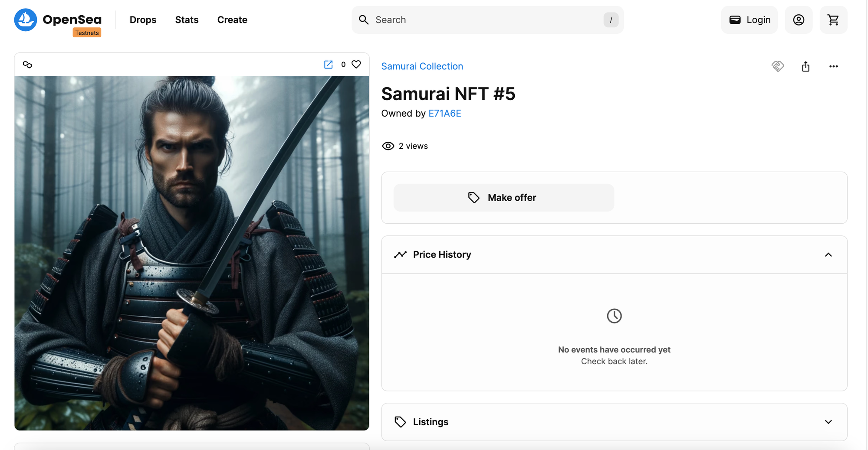Click the deal handshake icon
The image size is (868, 450).
coord(778,66)
